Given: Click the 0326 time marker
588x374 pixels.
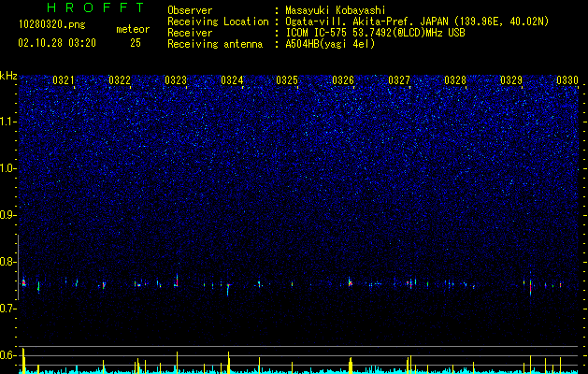Looking at the screenshot, I should (343, 80).
